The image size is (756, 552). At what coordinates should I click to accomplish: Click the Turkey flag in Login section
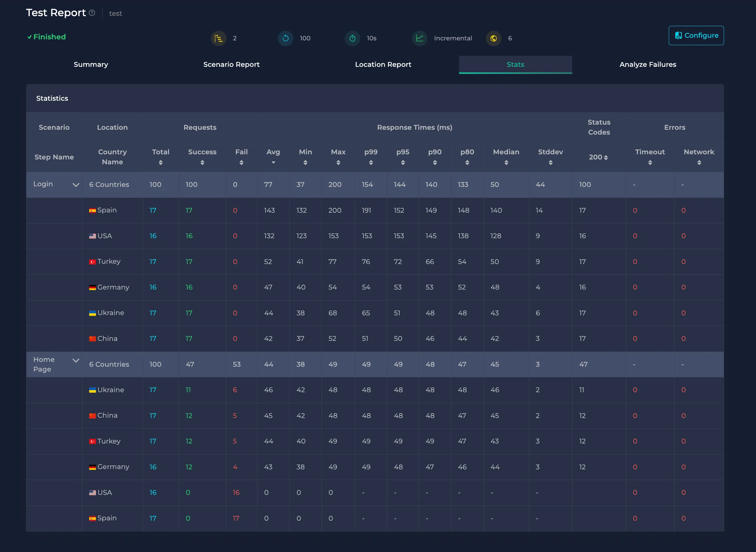point(93,262)
